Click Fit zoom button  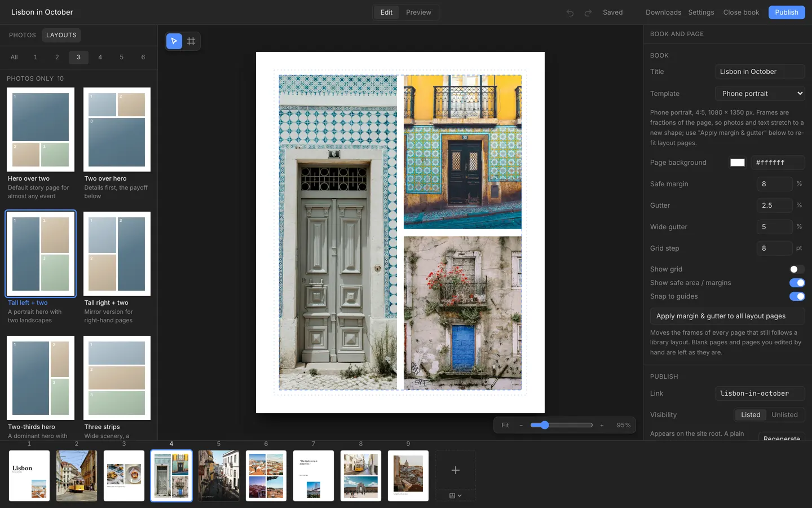click(x=505, y=426)
